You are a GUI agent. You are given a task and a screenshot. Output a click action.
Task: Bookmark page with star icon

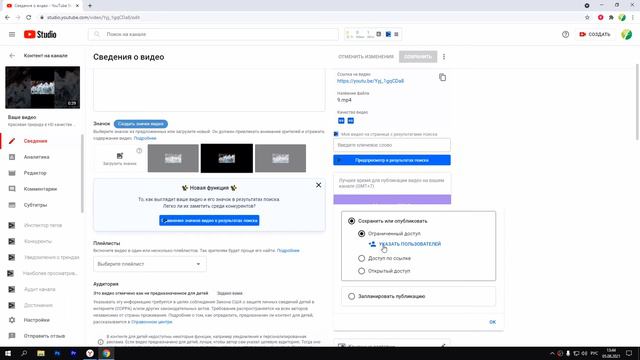587,18
